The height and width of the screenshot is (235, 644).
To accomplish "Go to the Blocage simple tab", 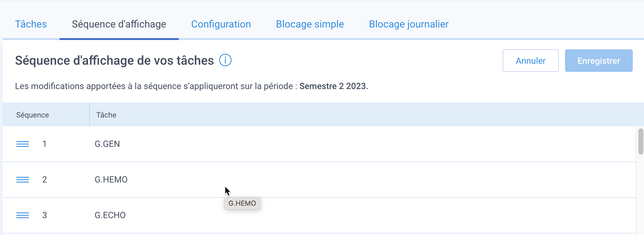I will pos(310,24).
